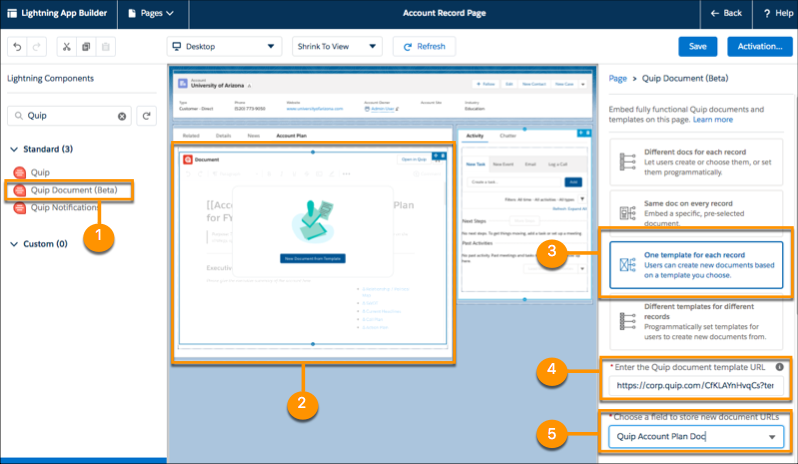
Task: Click the redo arrow icon
Action: [x=37, y=47]
